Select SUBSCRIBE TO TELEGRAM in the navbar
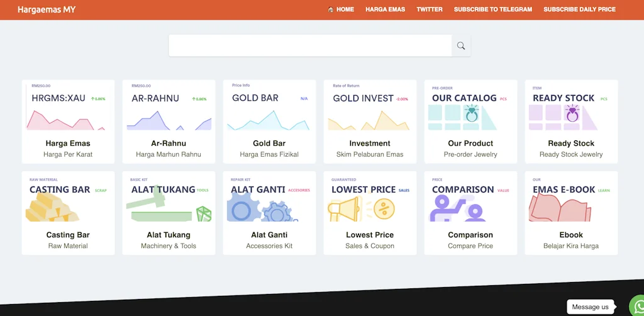This screenshot has width=644, height=316. [493, 9]
